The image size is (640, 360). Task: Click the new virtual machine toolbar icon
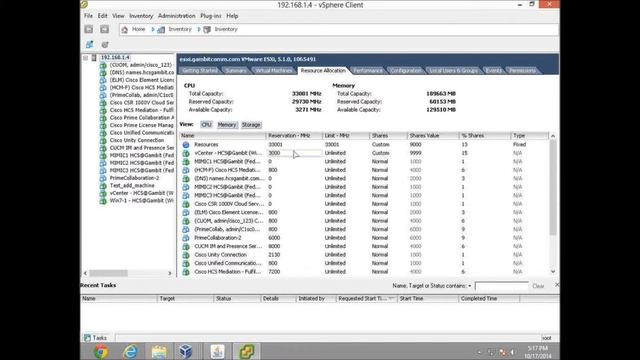click(x=89, y=44)
